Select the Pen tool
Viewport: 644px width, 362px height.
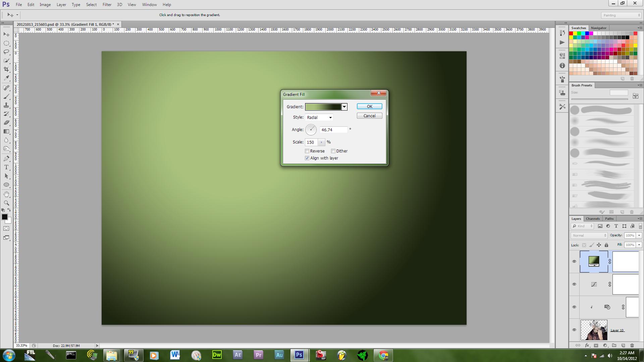pyautogui.click(x=6, y=159)
